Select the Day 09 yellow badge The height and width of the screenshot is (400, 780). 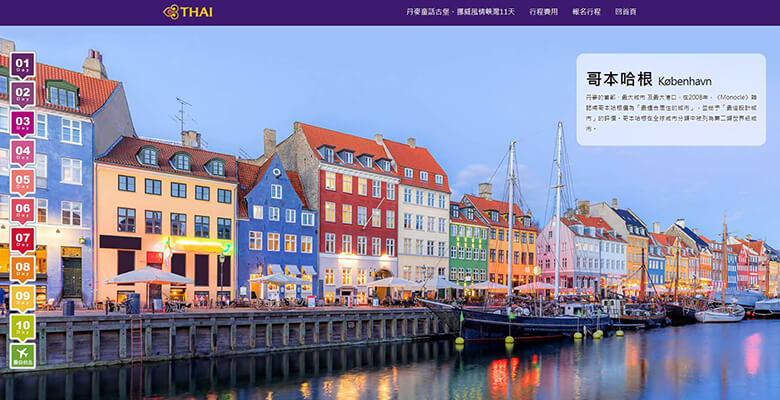point(22,298)
